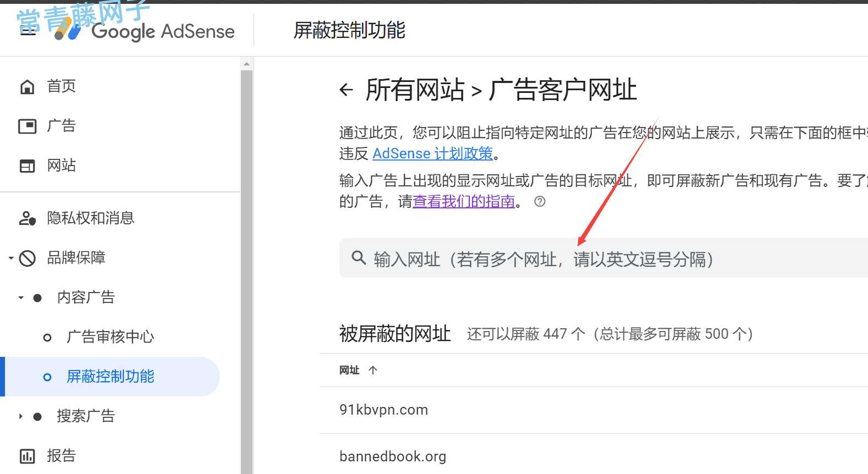Screen dimensions: 868x474
Task: Select the 91kbvpn.com row
Action: pyautogui.click(x=594, y=410)
